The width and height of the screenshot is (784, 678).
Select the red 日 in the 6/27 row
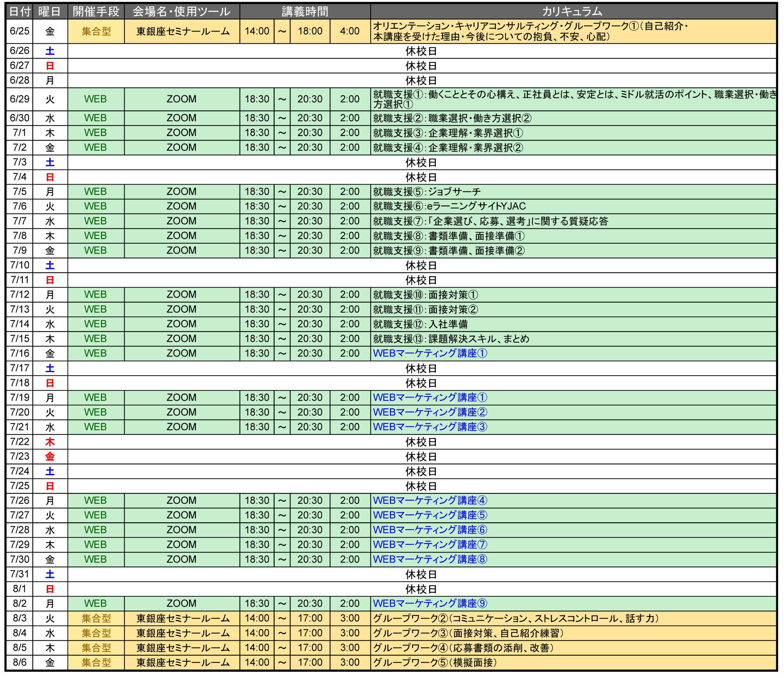50,66
